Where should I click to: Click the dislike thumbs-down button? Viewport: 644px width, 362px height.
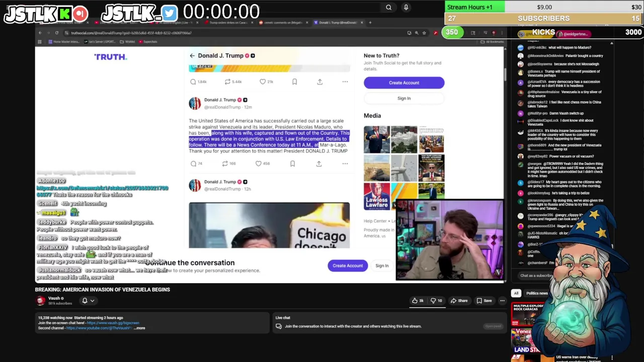436,301
